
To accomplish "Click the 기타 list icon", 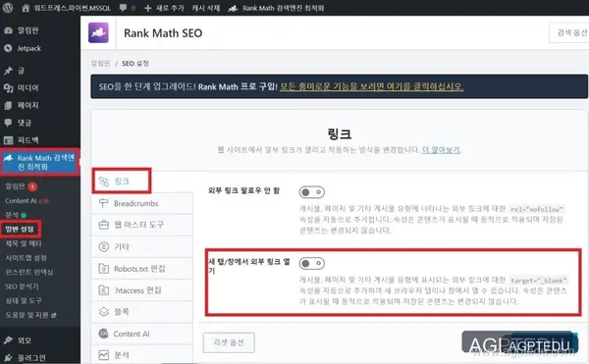I will point(103,246).
